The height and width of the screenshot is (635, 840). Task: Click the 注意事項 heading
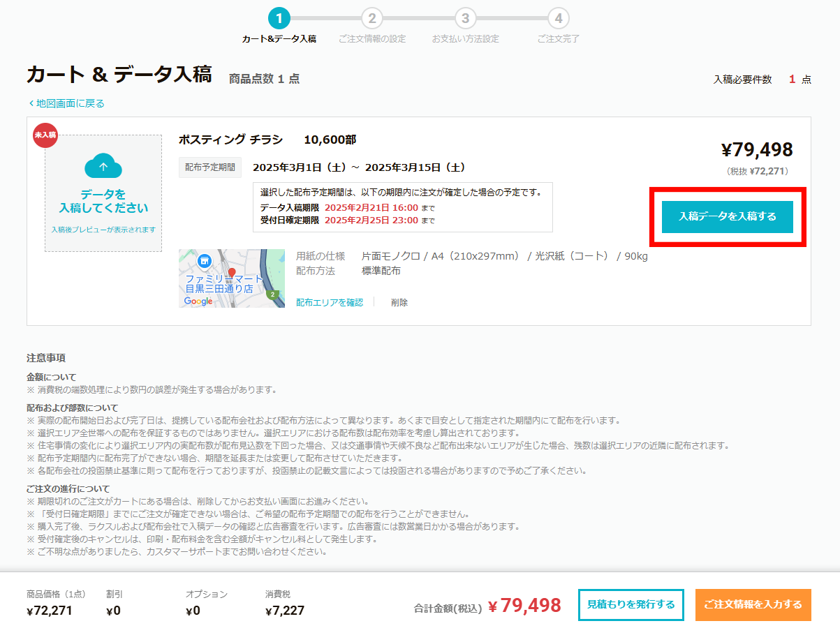coord(46,358)
